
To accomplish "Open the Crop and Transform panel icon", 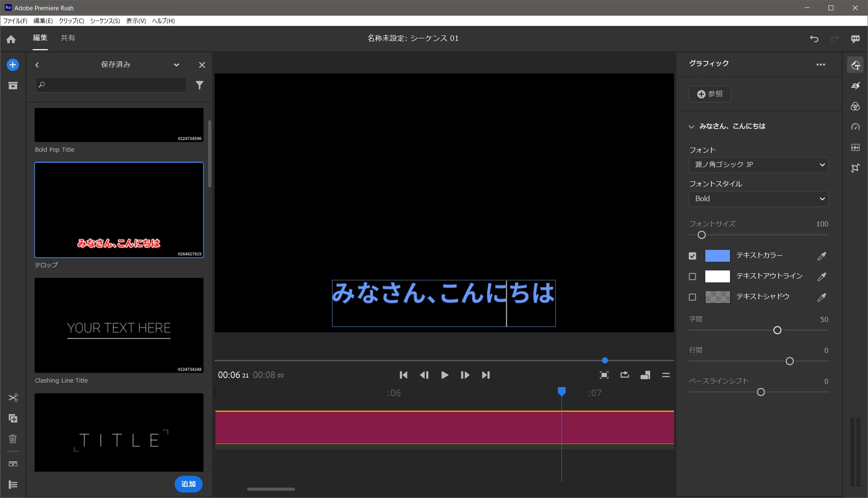I will click(x=855, y=168).
